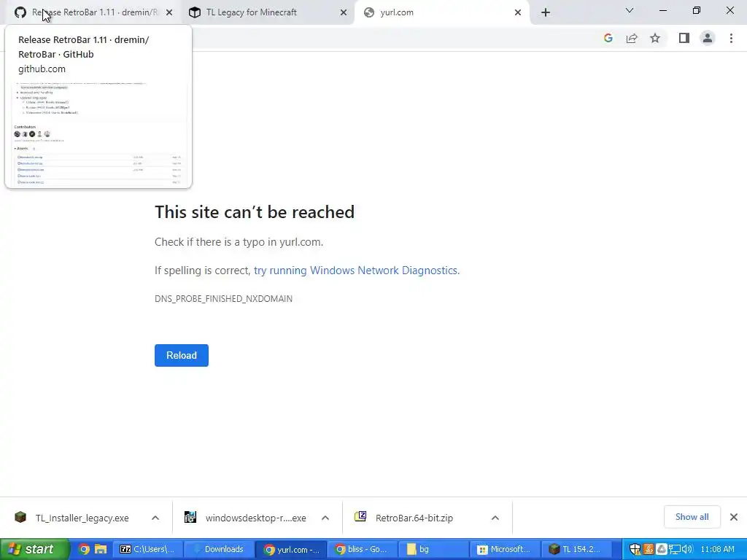This screenshot has height=560, width=747.
Task: Click the GitHub favicon on first tab
Action: (x=20, y=12)
